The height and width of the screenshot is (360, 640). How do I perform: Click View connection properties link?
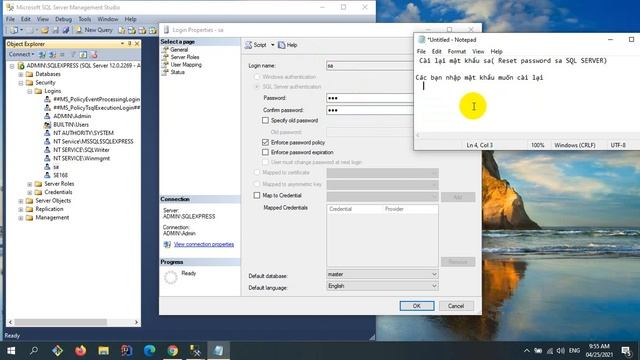pos(204,244)
